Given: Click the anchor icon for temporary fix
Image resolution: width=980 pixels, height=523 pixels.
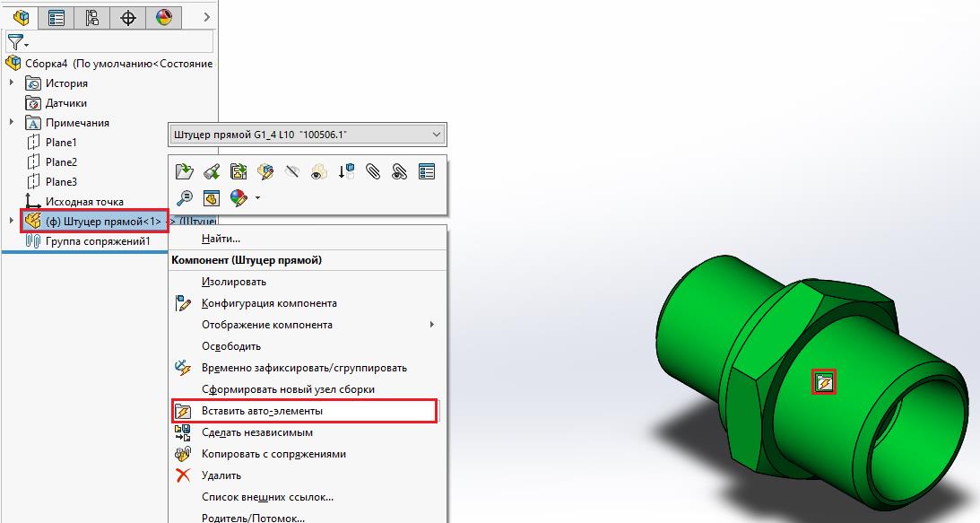Looking at the screenshot, I should click(x=183, y=368).
